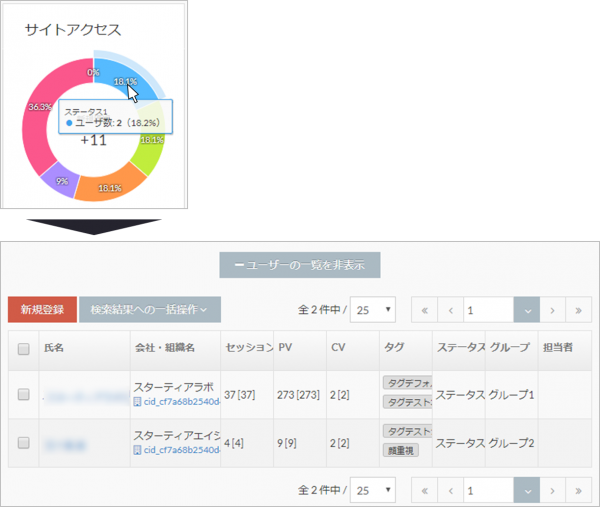Viewport: 600px width, 507px height.
Task: Open the 検索結果への一括操作 dropdown
Action: coord(150,310)
